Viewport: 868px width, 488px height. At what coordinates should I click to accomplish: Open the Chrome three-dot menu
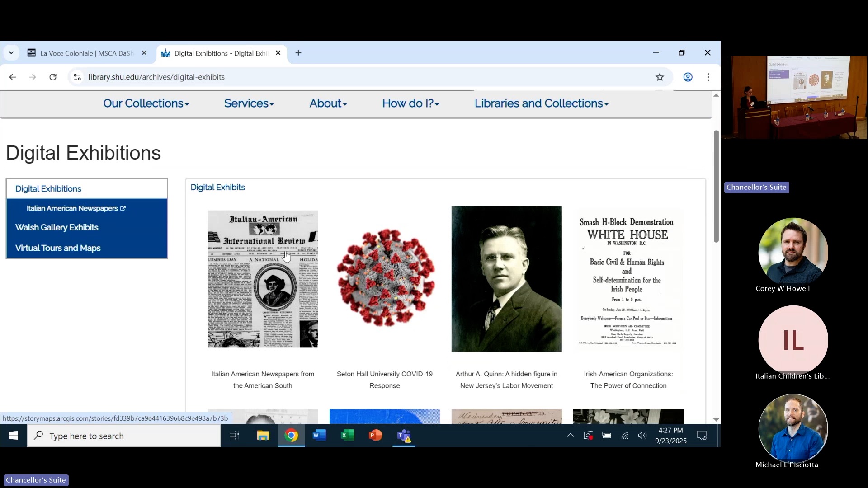coord(708,77)
